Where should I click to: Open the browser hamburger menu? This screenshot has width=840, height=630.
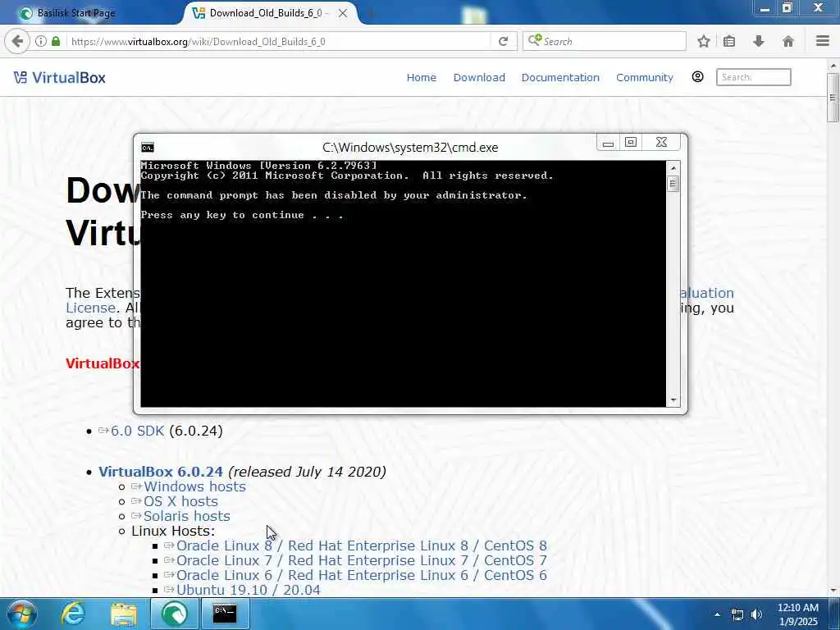tap(823, 41)
